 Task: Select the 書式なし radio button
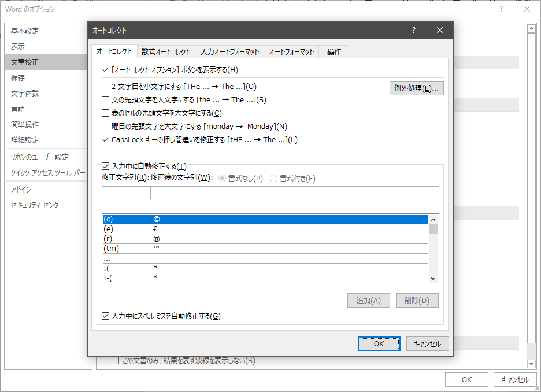pos(222,179)
